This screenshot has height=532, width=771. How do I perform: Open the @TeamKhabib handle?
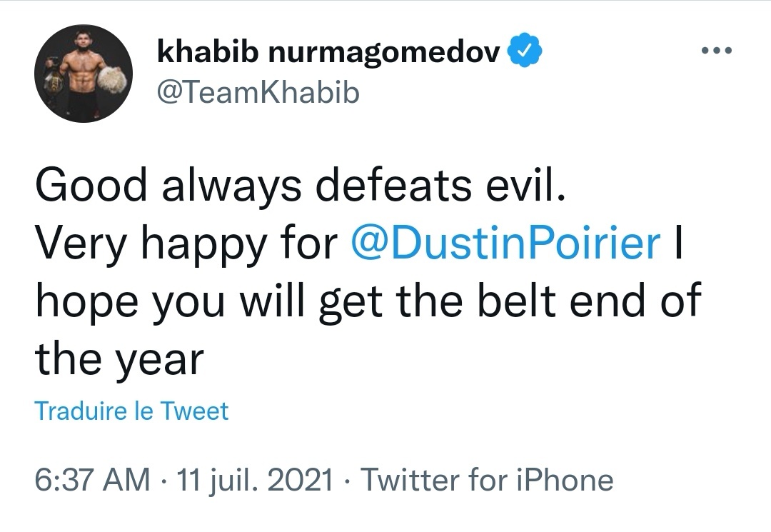pyautogui.click(x=258, y=93)
